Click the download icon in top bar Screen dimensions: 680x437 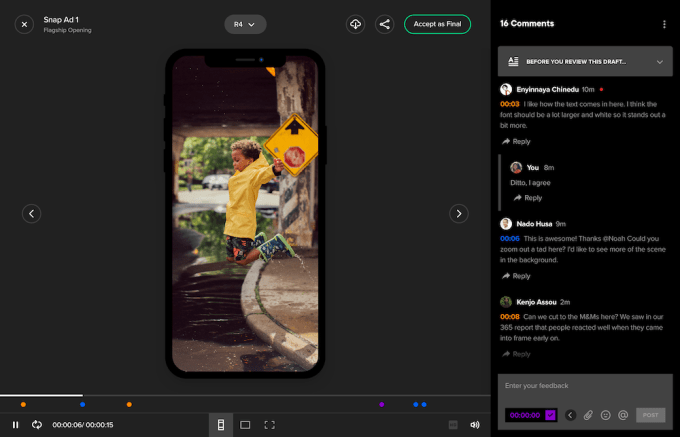[355, 24]
